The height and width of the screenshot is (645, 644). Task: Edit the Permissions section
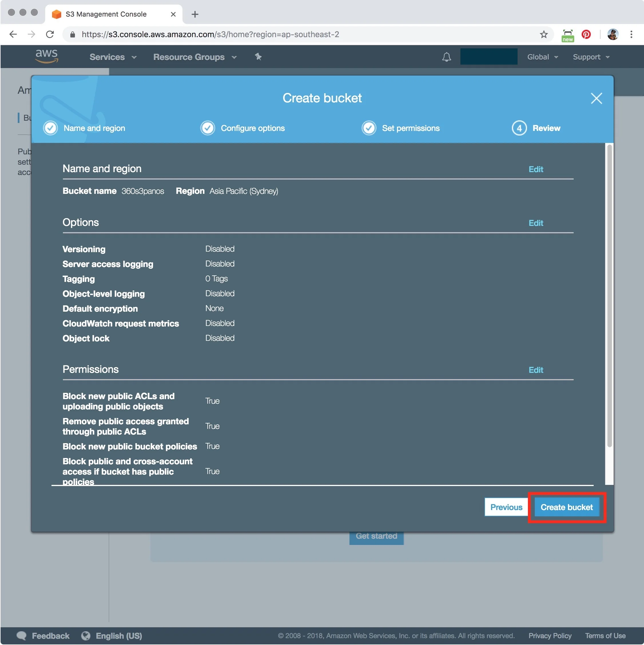[536, 370]
